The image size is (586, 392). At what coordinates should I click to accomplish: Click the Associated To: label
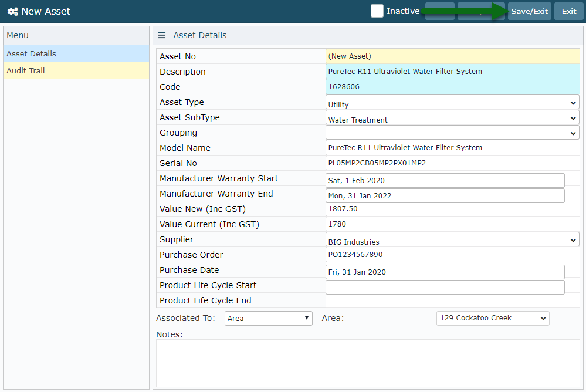click(x=186, y=318)
